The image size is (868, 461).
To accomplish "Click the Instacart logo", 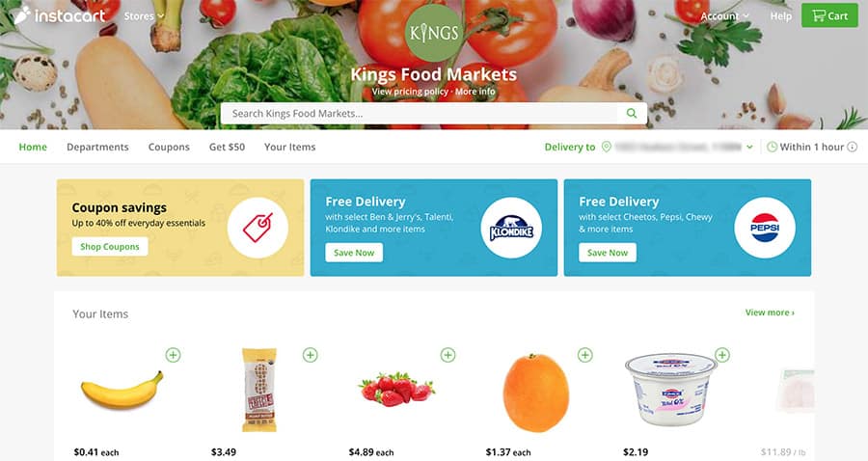I will (x=59, y=15).
